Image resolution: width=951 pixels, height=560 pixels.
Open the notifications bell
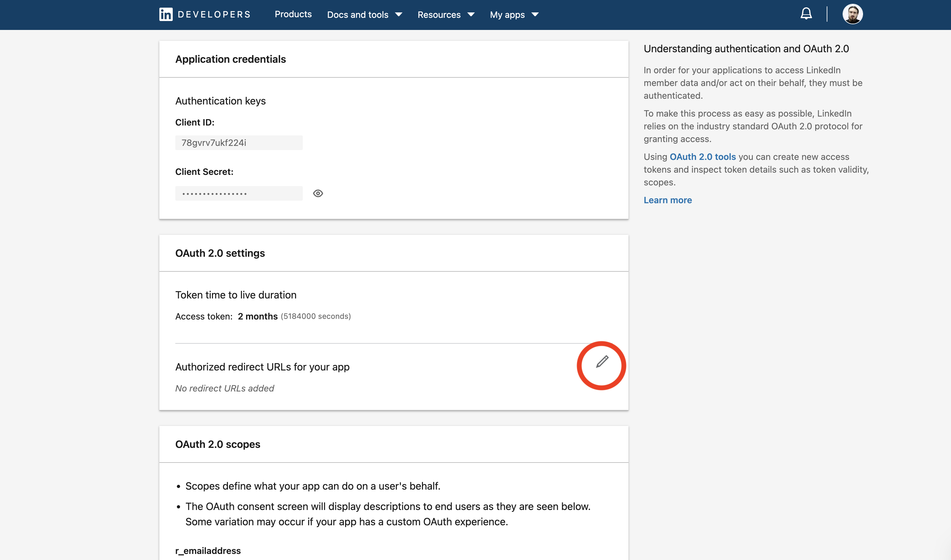coord(806,14)
